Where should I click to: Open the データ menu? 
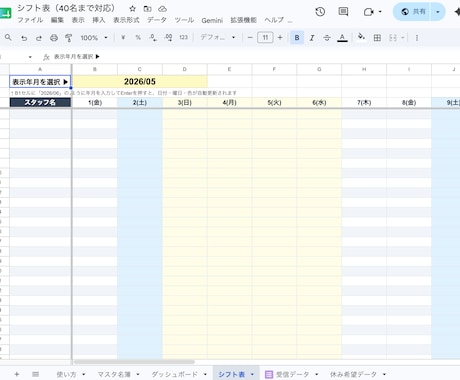click(157, 20)
